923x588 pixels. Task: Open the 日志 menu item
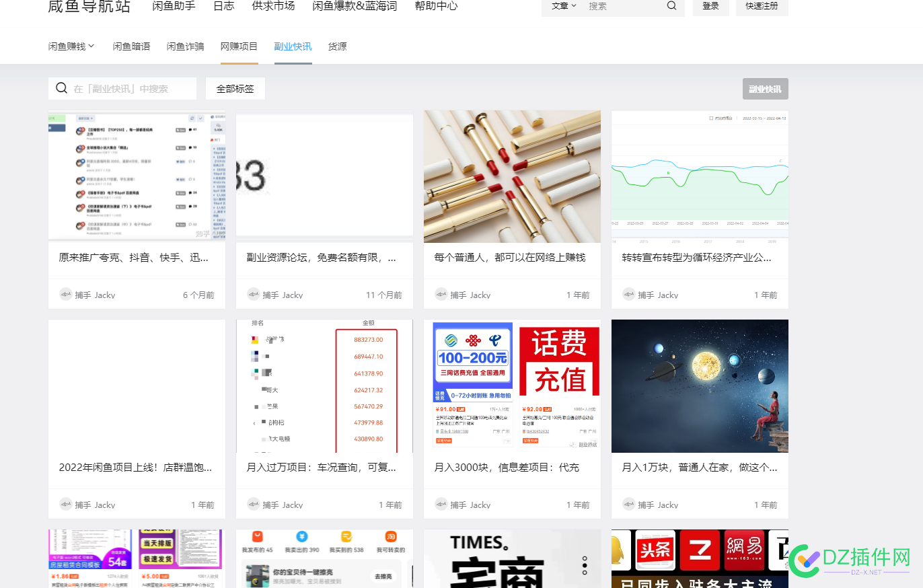point(224,5)
